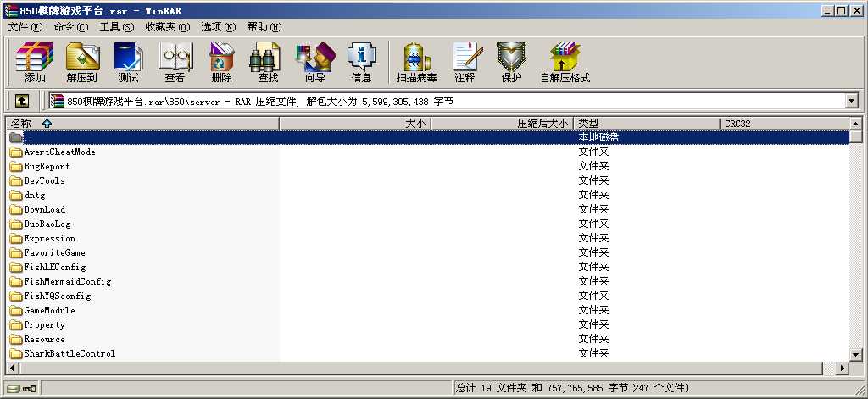Open the 收藏夹 (Favorites) menu
Viewport: 868px width, 399px height.
pyautogui.click(x=168, y=26)
